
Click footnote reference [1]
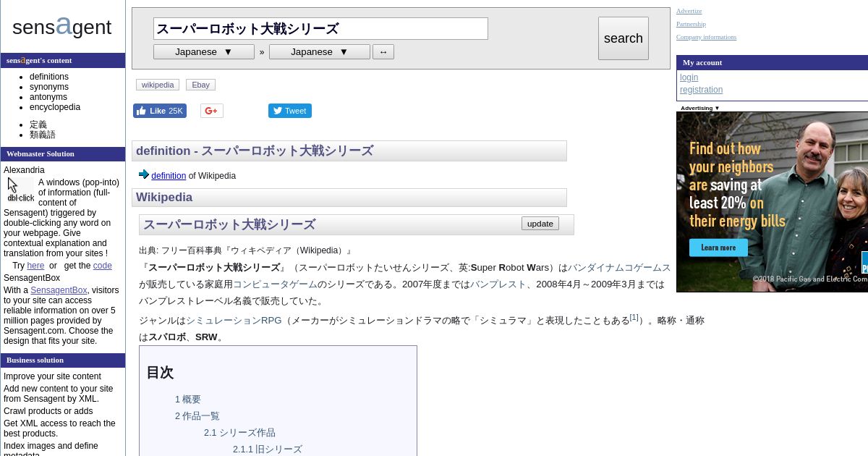click(634, 317)
